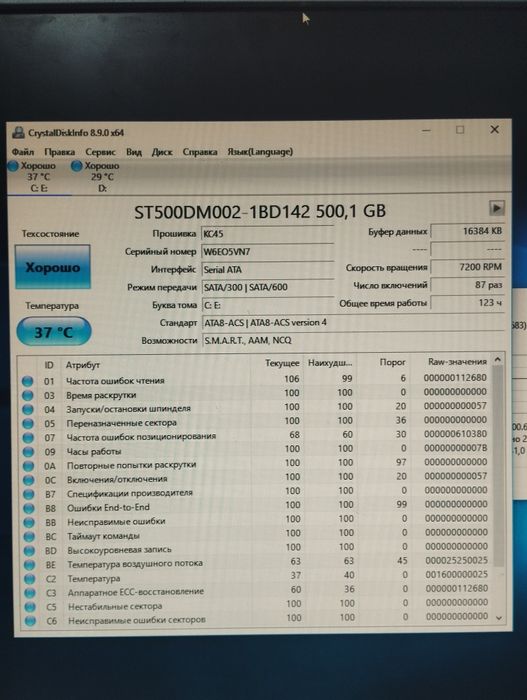
Task: Click status icon for attribute 01
Action: 28,381
